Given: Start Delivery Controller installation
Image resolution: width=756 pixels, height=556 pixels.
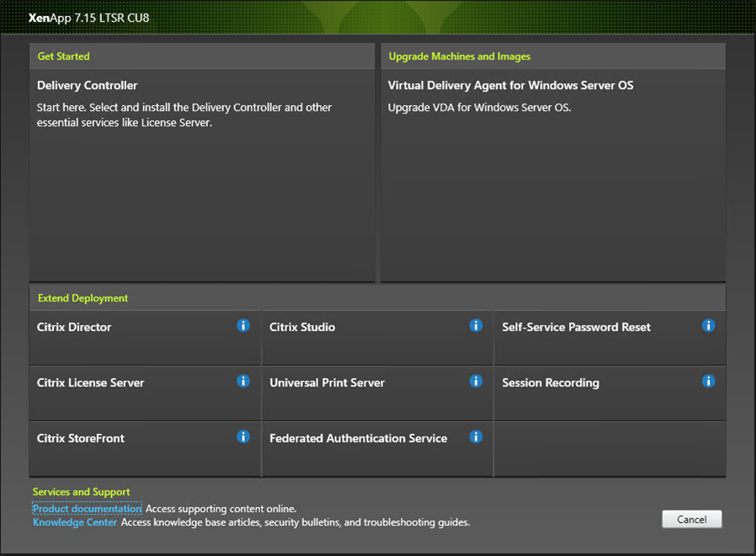Looking at the screenshot, I should tap(202, 175).
